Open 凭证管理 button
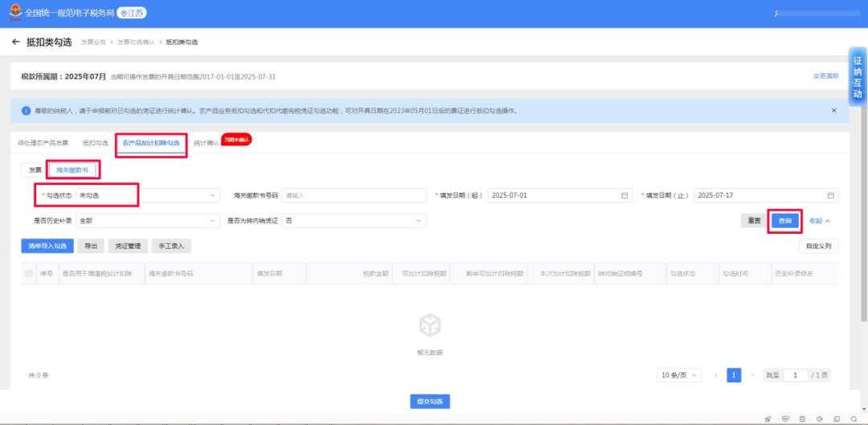 click(128, 247)
